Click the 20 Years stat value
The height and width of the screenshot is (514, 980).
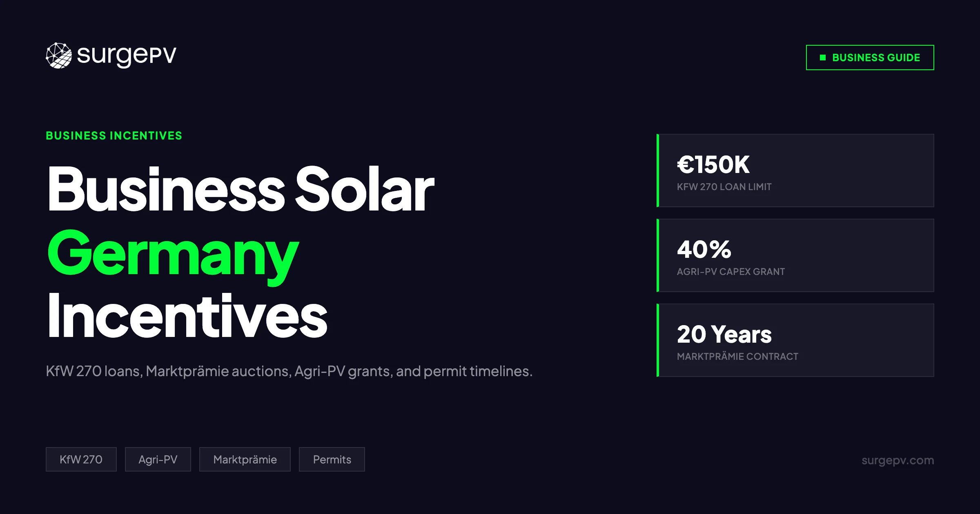coord(724,334)
